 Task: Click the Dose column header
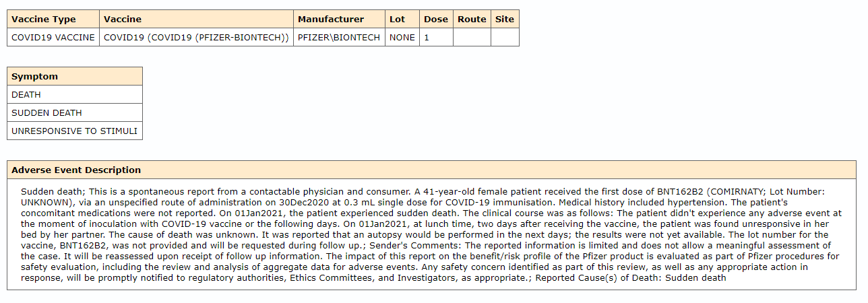point(436,20)
